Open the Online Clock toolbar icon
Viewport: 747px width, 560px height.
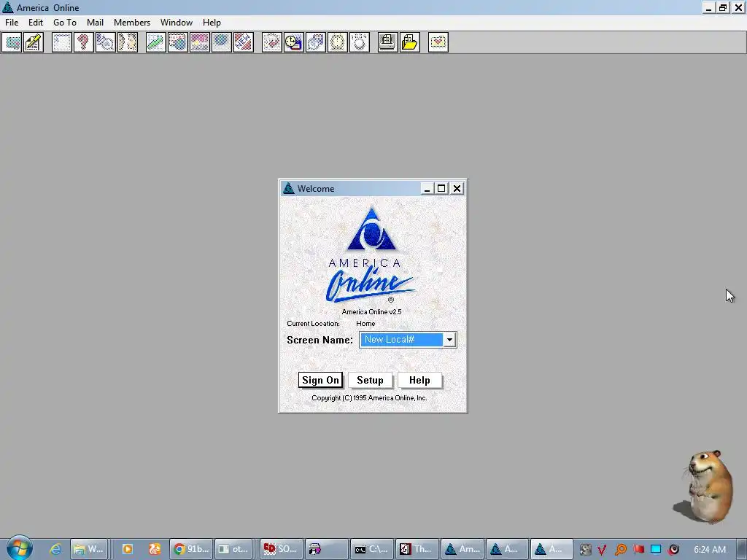338,42
